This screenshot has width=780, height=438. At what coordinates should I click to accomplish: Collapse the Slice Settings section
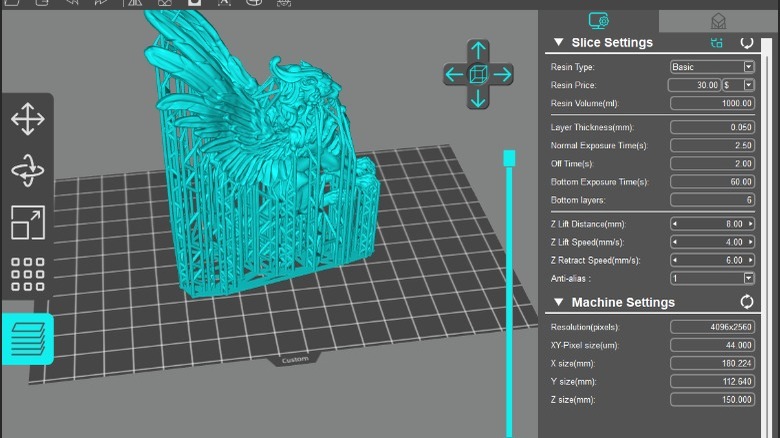pos(558,43)
